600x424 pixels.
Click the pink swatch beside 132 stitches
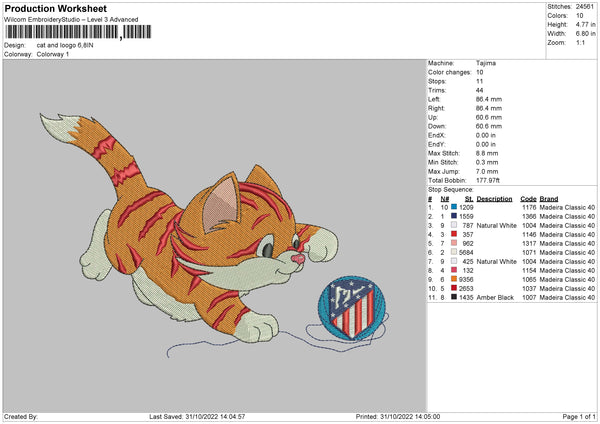[454, 270]
